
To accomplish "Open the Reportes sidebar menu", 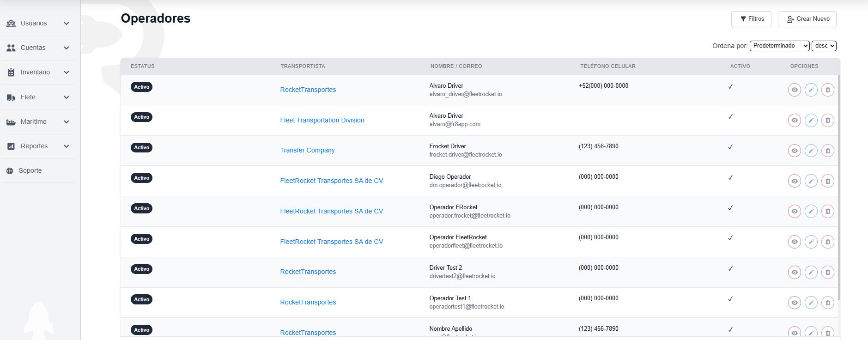I will [x=34, y=146].
